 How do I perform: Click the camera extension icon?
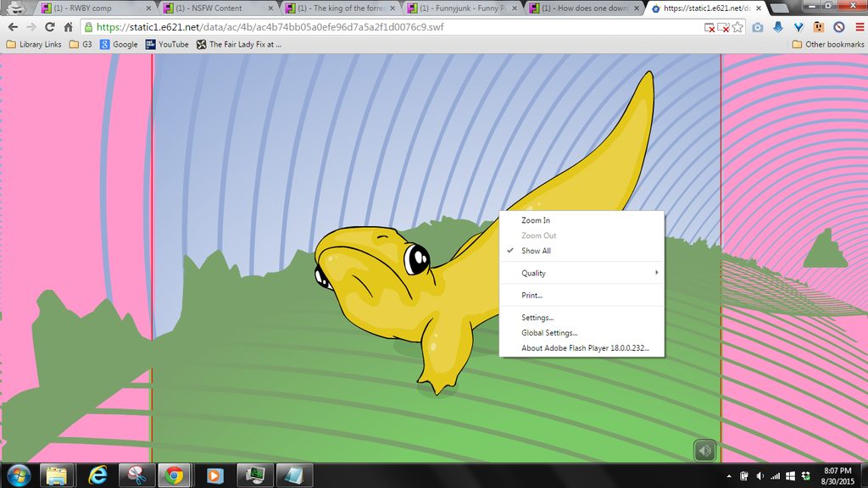point(757,27)
